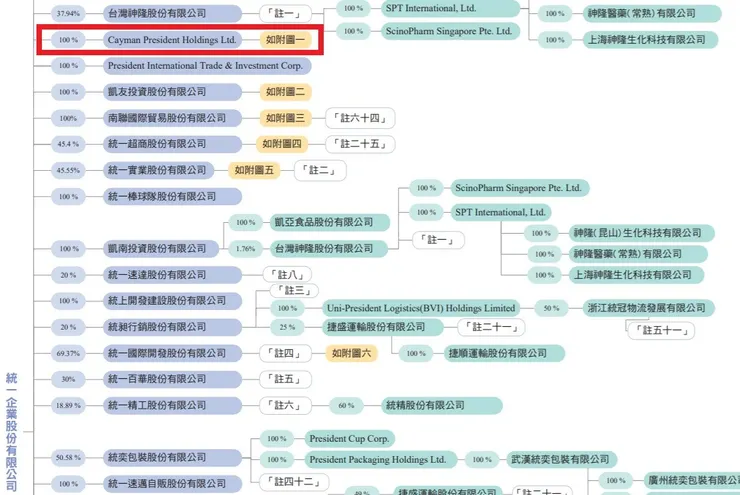This screenshot has width=740, height=495.
Task: Select the 凱友投資股份有限公司 node
Action: 172,92
